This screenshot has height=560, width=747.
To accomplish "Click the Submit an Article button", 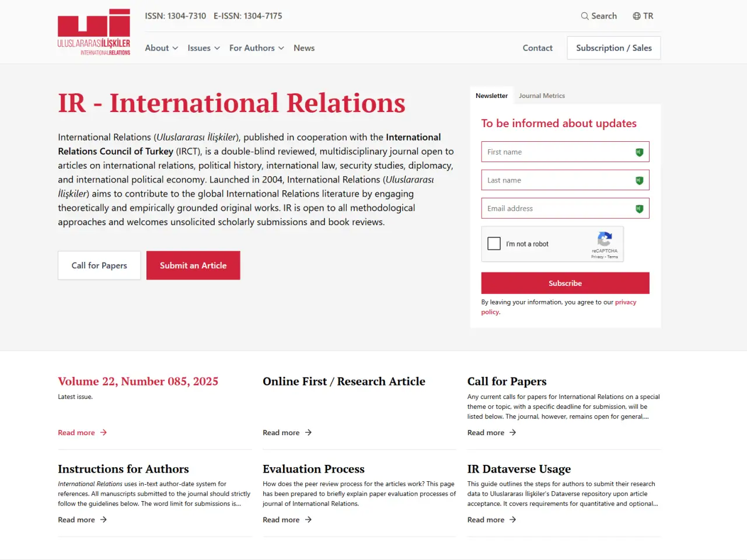I will pos(193,265).
